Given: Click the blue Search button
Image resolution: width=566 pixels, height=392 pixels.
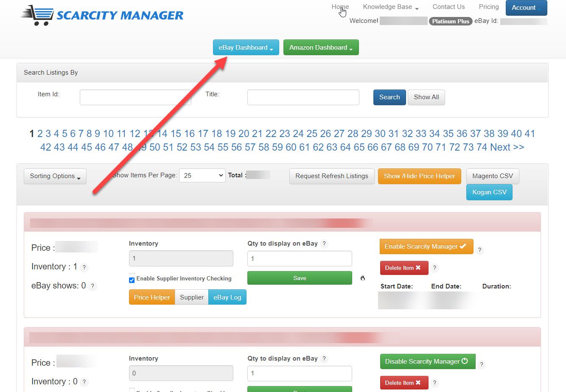Looking at the screenshot, I should click(x=389, y=97).
